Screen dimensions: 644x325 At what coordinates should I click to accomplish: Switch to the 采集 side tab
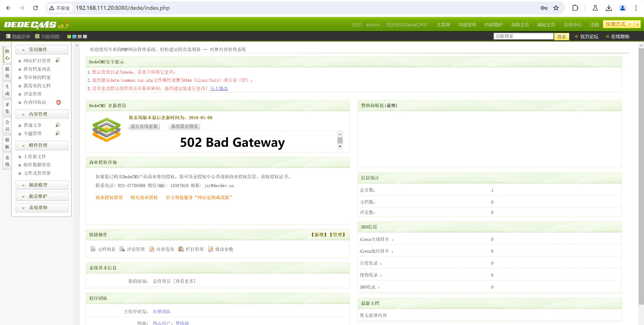click(x=7, y=108)
